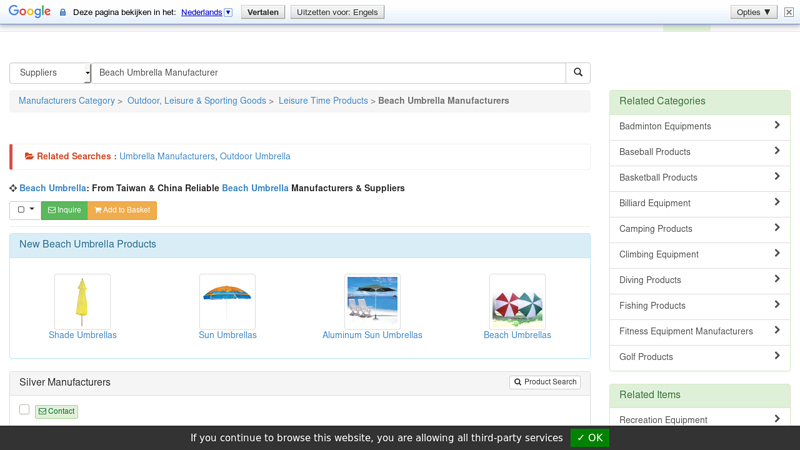Expand Climbing Equipment category chevron
The image size is (800, 450).
[x=777, y=253]
